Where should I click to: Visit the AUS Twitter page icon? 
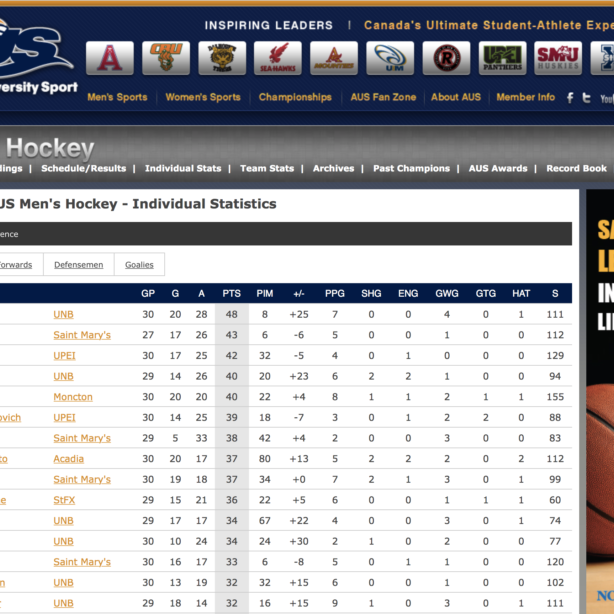(x=586, y=98)
